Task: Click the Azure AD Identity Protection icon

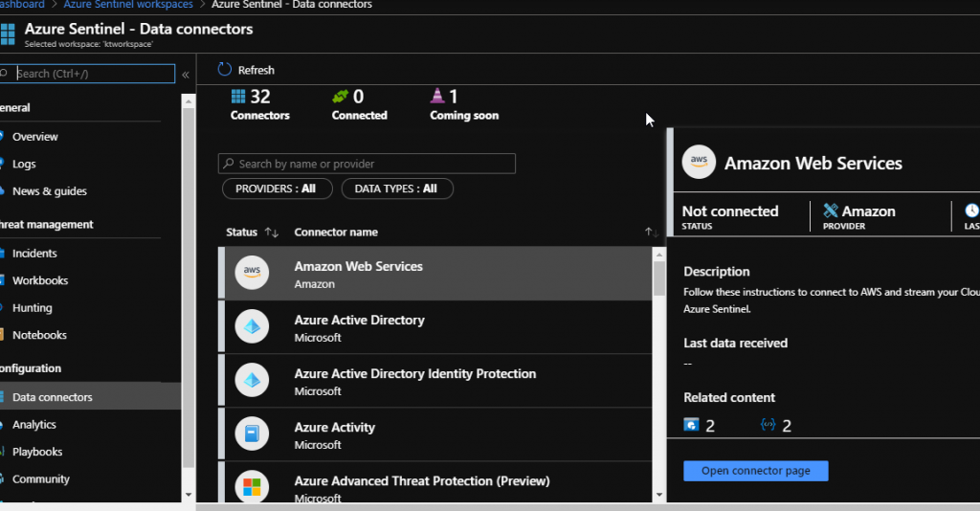Action: (252, 381)
